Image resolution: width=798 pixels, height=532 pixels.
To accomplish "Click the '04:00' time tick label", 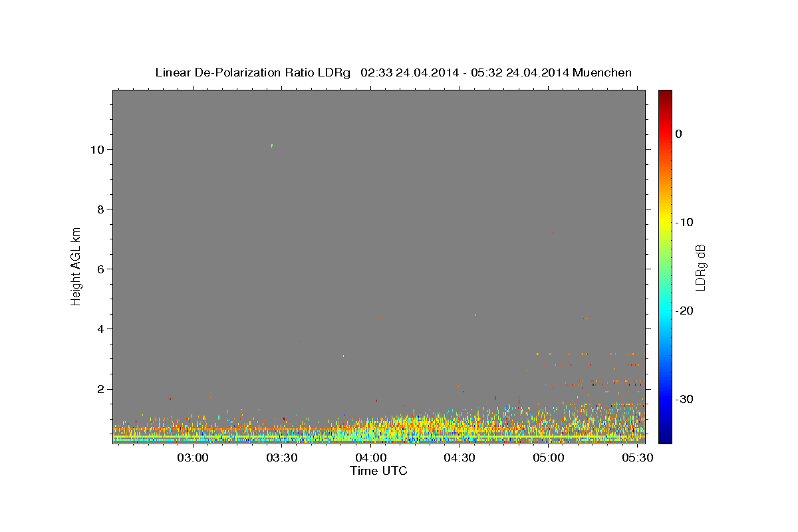I will tap(371, 458).
